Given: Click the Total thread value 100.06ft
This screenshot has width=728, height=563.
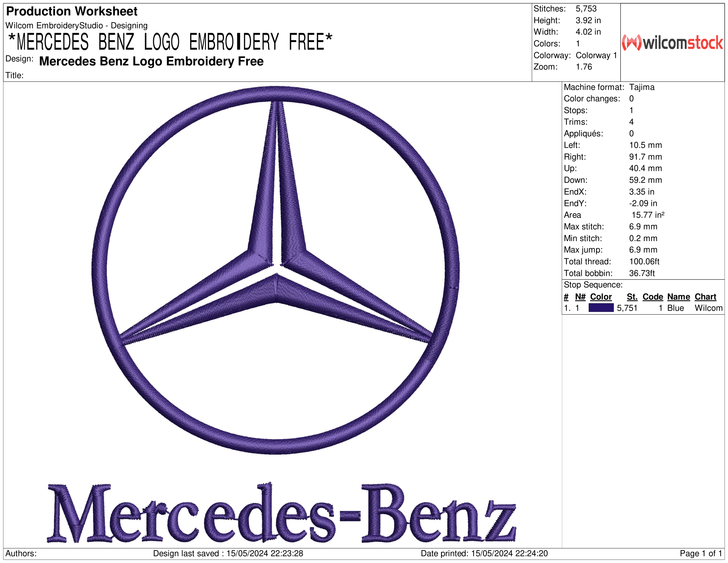Looking at the screenshot, I should coord(644,262).
